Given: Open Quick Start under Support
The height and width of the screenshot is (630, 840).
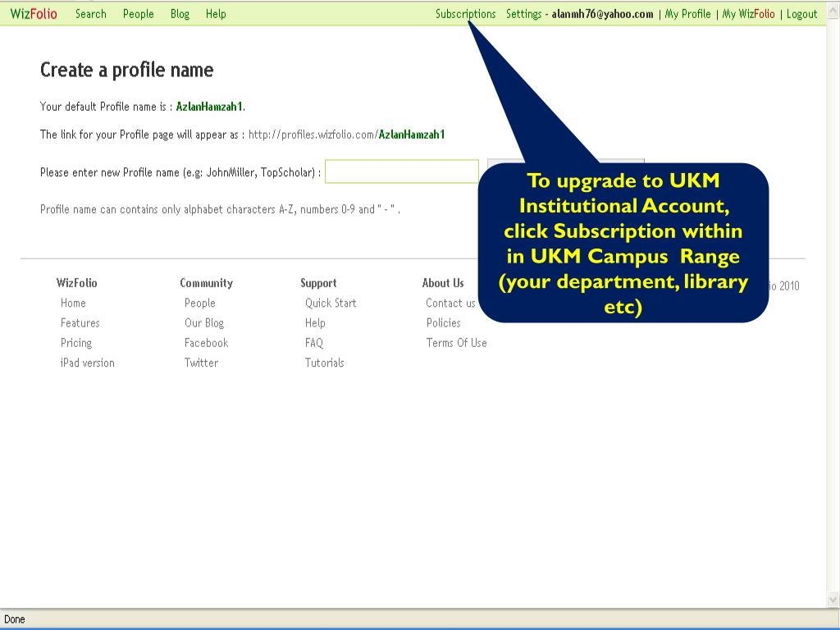Looking at the screenshot, I should tap(331, 304).
